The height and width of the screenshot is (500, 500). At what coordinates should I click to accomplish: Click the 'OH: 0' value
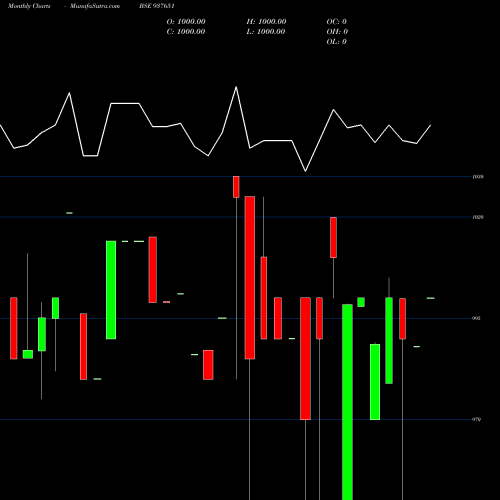pyautogui.click(x=337, y=32)
